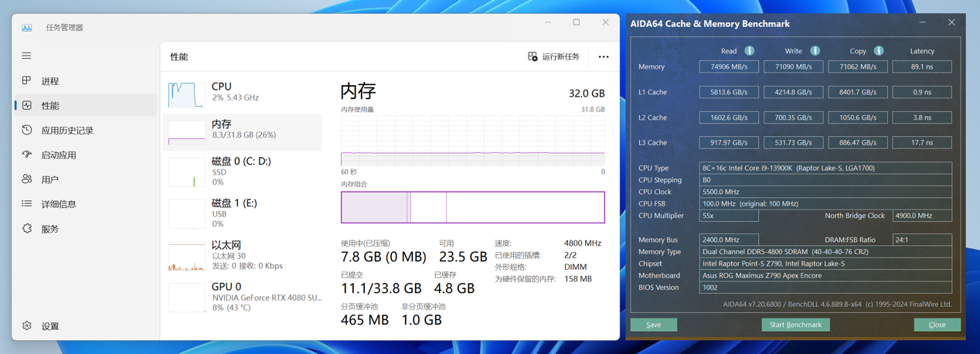Click the Read info icon in AIDA64

click(749, 51)
